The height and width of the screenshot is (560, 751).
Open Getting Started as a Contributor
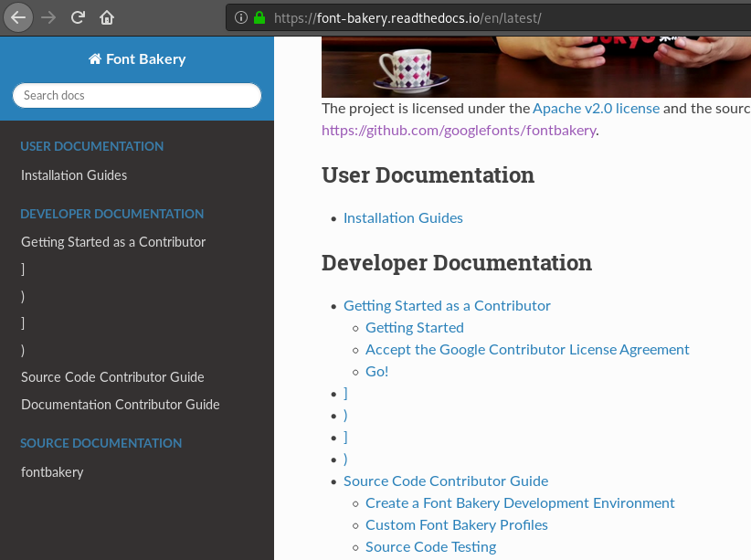(447, 305)
